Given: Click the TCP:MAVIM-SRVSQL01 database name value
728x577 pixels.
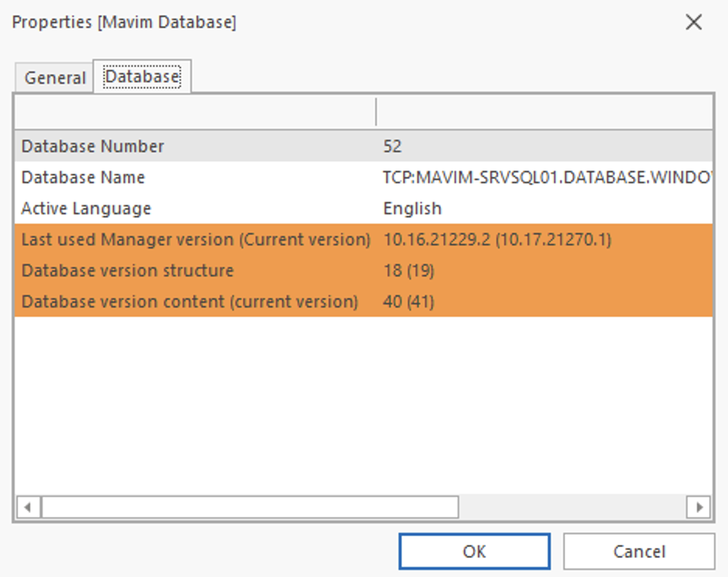Looking at the screenshot, I should [548, 178].
